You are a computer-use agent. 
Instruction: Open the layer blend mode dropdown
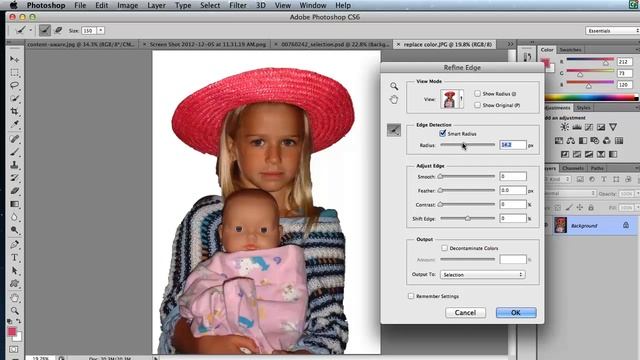[570, 193]
